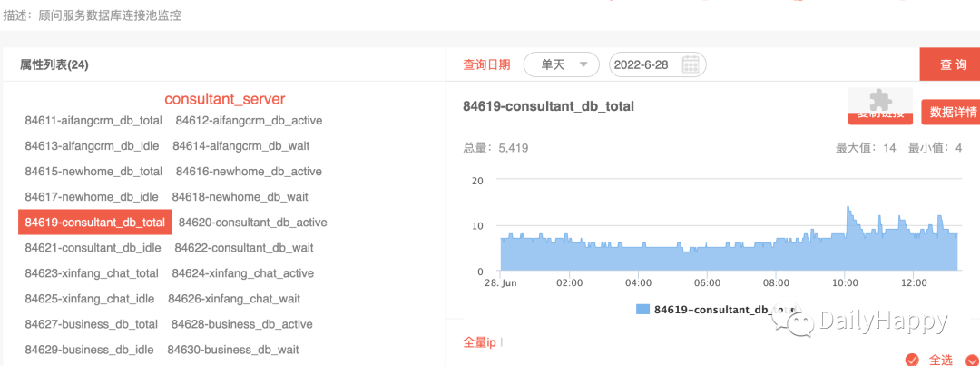Select 84611-aifangcrm_db_total attribute
This screenshot has height=366, width=980.
(93, 120)
